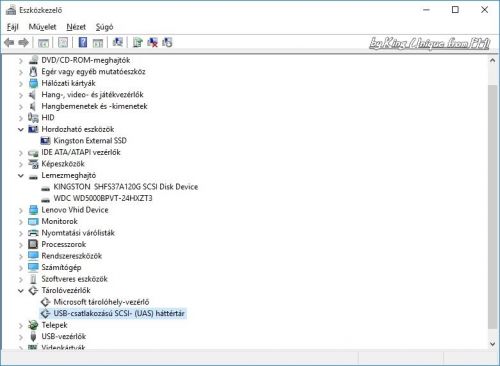Click the Tárolóvezérlők controller icon
Screen dimensions: 500x366
tap(33, 291)
